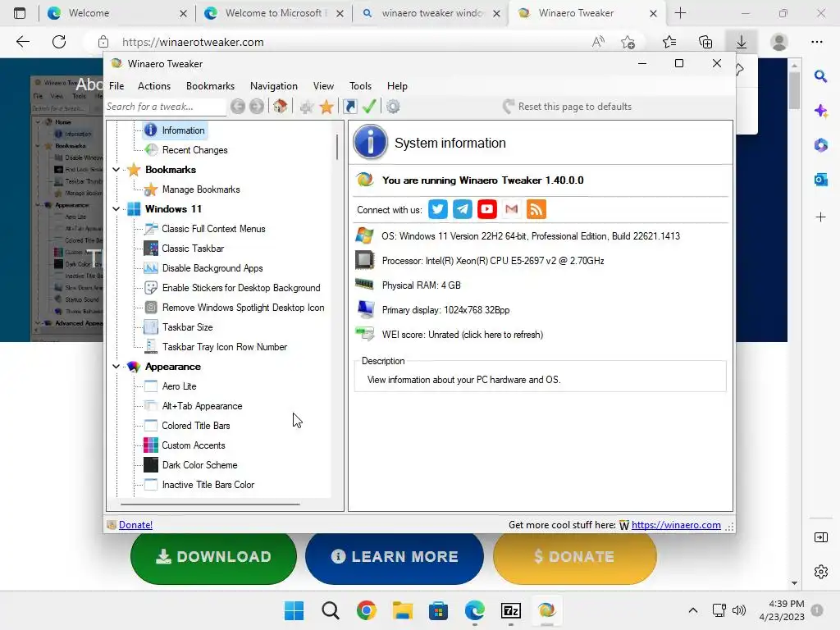Screen dimensions: 840x630
Task: Click the tree panel vertical scrollbar
Action: click(337, 147)
